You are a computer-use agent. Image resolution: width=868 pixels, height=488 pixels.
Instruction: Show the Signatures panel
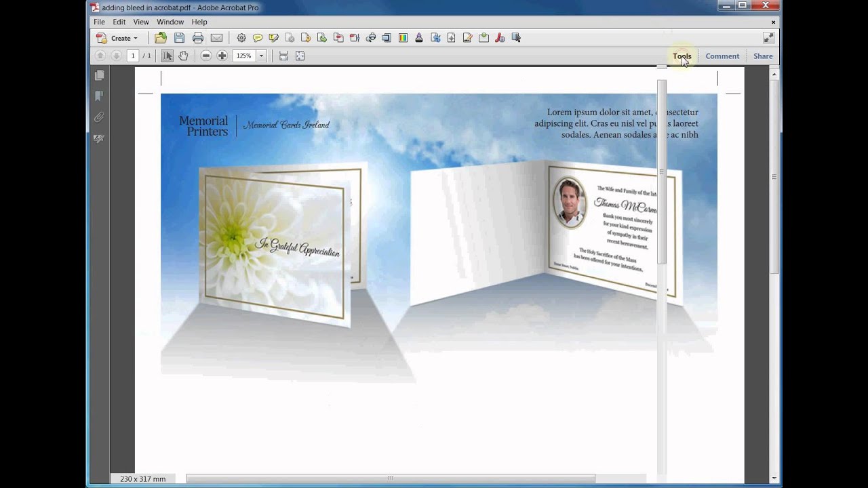99,138
